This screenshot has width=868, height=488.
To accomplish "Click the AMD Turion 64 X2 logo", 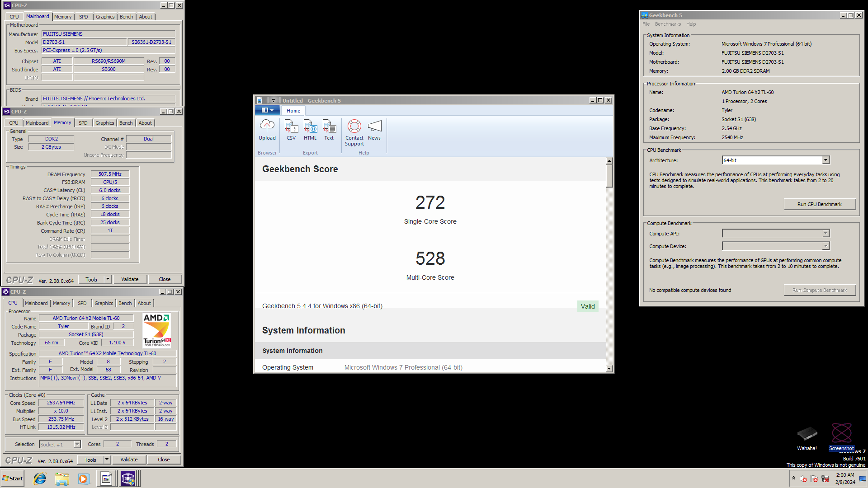I will [x=156, y=330].
